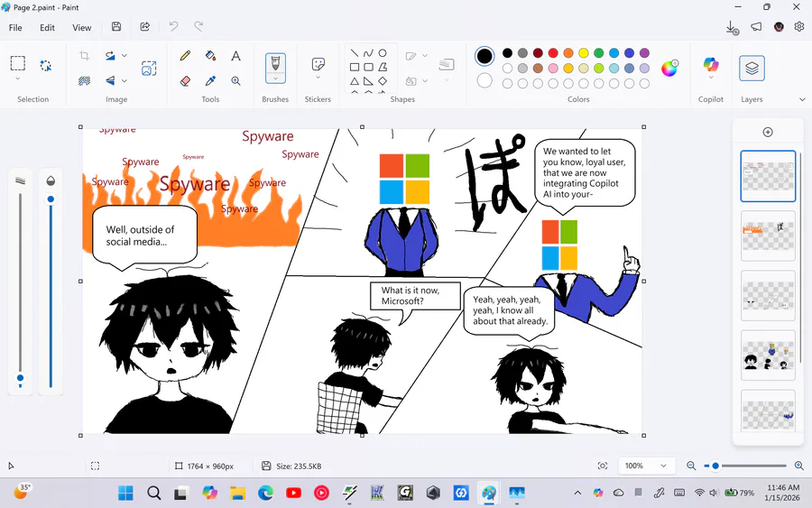Select the Text tool

235,55
